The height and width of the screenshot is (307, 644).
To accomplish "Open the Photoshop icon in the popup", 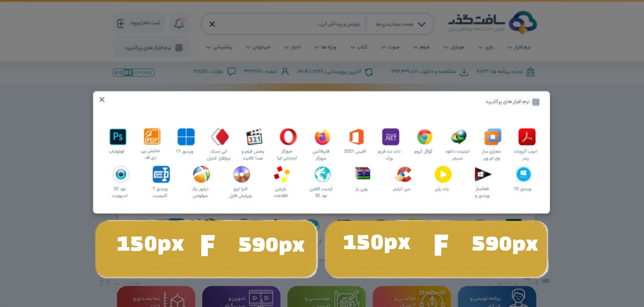I will pyautogui.click(x=118, y=137).
